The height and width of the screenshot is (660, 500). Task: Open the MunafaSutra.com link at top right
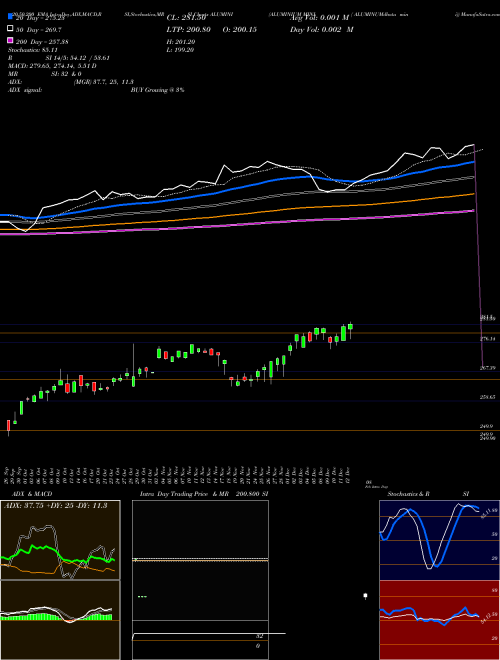477,14
